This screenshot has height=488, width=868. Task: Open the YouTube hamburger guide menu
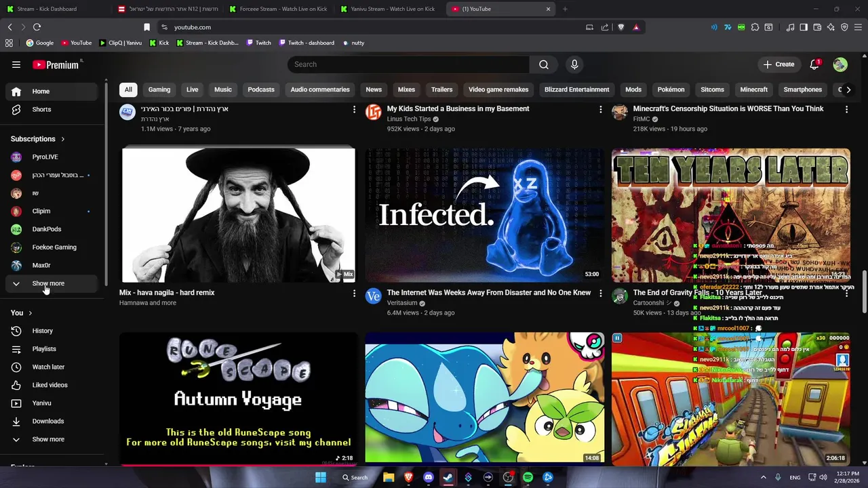(16, 64)
